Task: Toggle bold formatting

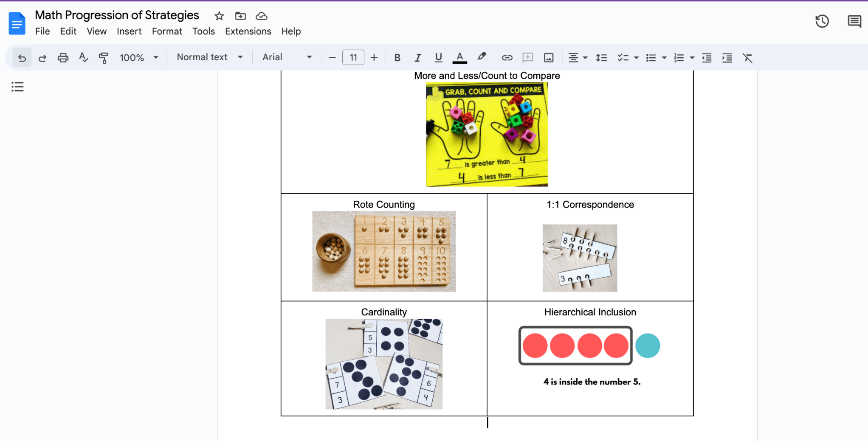Action: pos(397,57)
